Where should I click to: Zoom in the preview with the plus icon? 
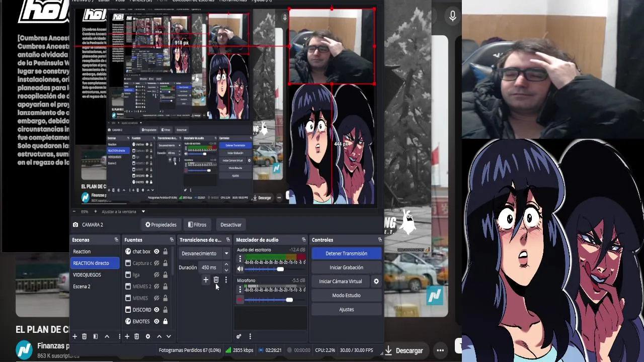coord(95,212)
